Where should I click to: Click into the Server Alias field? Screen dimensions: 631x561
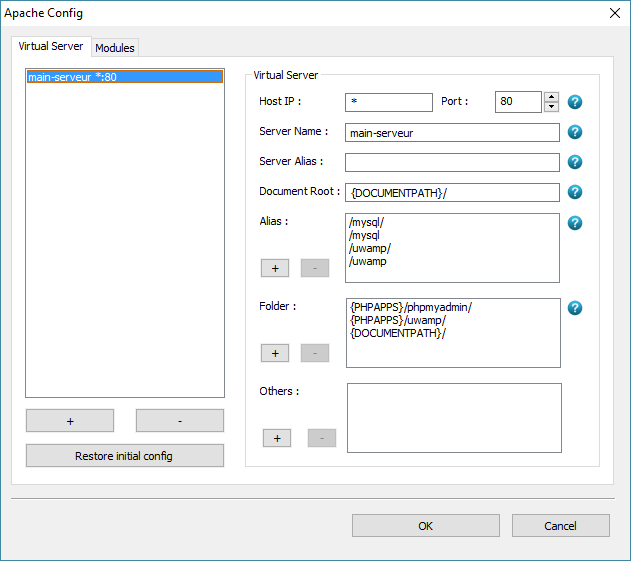(x=452, y=162)
